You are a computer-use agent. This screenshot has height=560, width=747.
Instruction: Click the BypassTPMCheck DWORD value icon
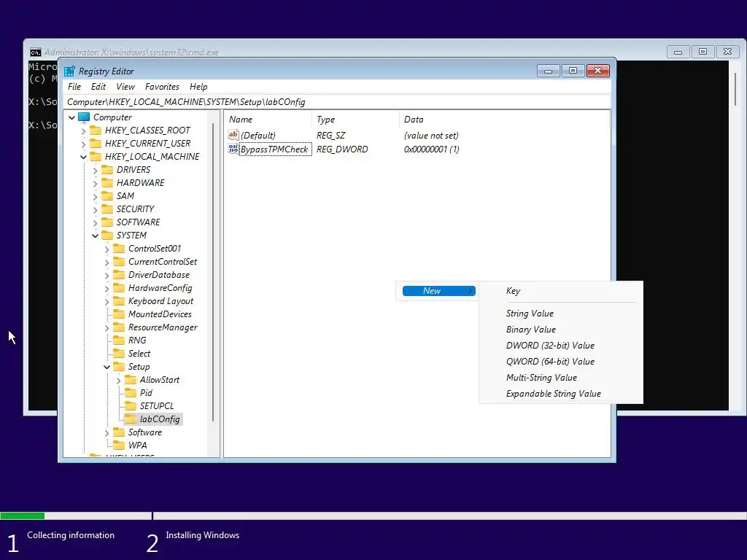(x=233, y=149)
